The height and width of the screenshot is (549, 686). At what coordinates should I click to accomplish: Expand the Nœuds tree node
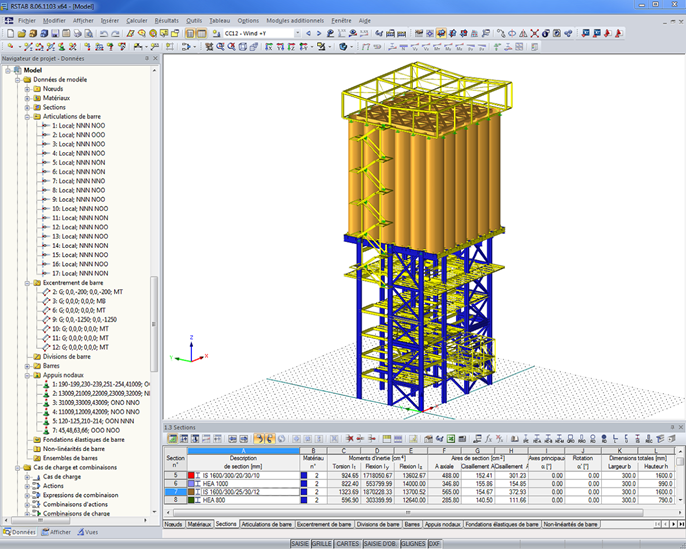[x=27, y=89]
